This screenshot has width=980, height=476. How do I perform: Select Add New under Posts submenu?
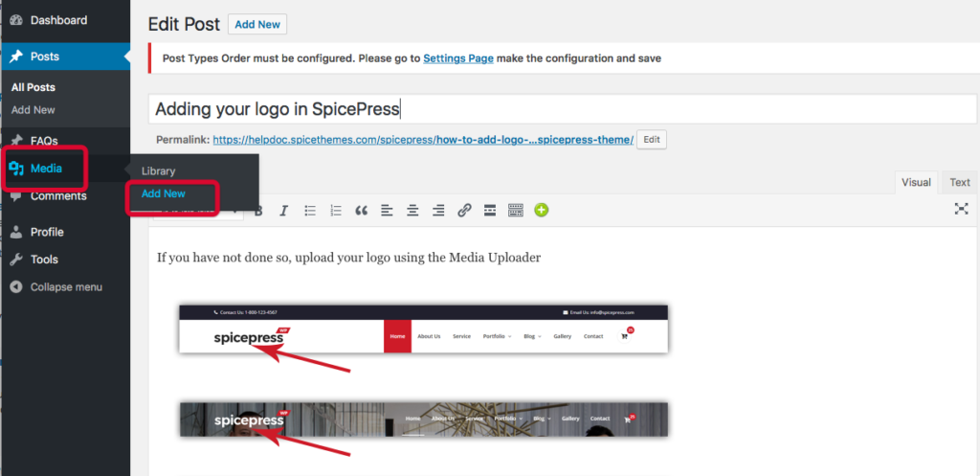click(x=33, y=110)
